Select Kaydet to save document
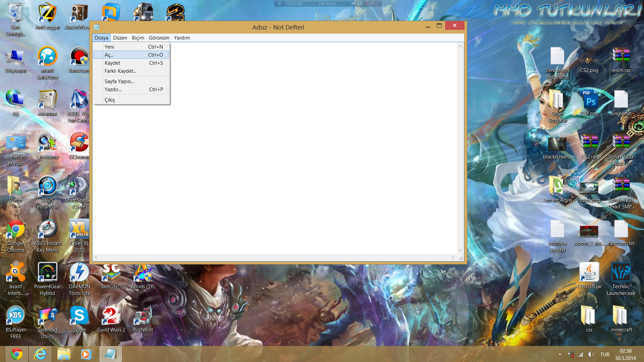The width and height of the screenshot is (644, 362). 112,63
